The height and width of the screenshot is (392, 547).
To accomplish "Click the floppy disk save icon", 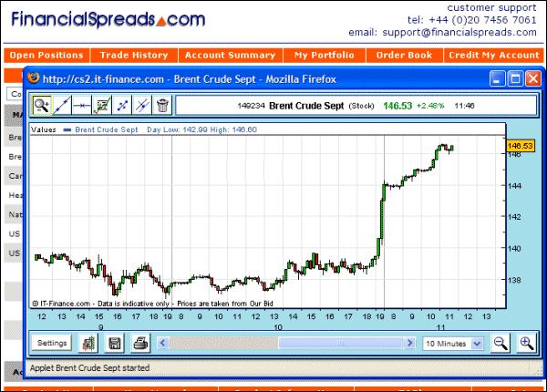I will [115, 344].
